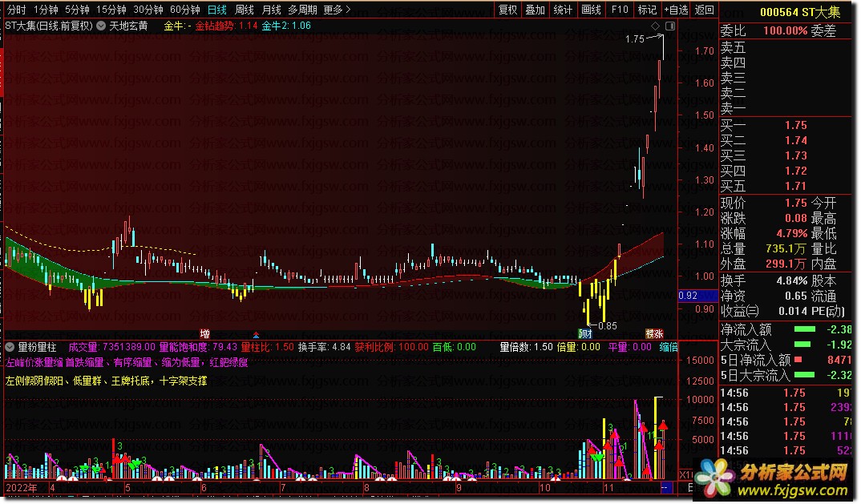The height and width of the screenshot is (504, 861).
Task: Select the 日线 daily chart tab
Action: coord(217,10)
